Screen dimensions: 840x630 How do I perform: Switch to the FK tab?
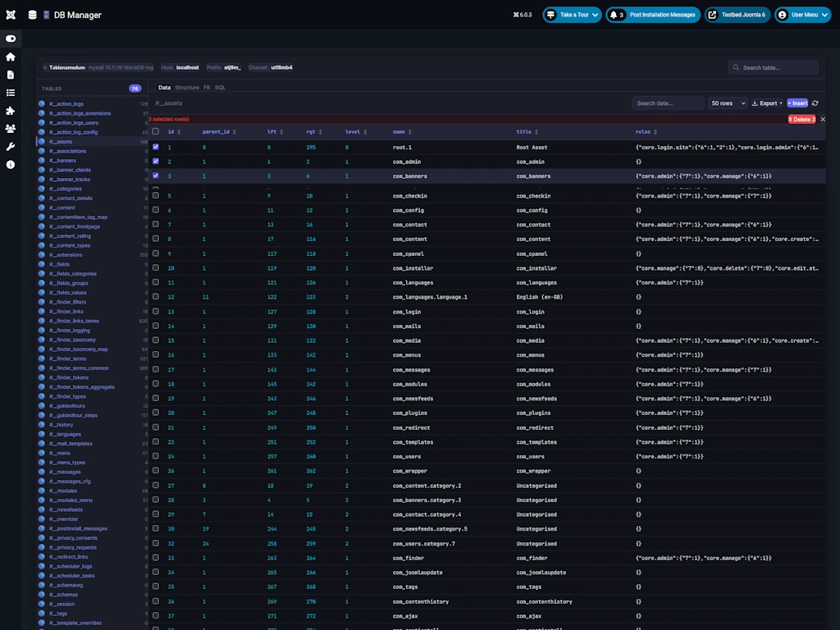pyautogui.click(x=207, y=87)
